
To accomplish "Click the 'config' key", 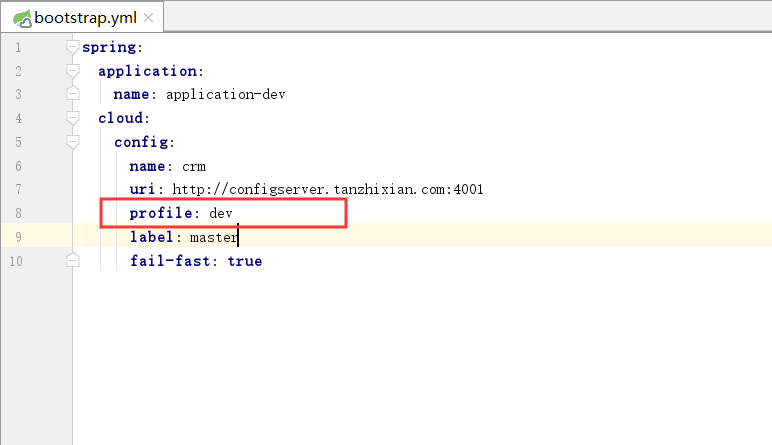I will 141,142.
